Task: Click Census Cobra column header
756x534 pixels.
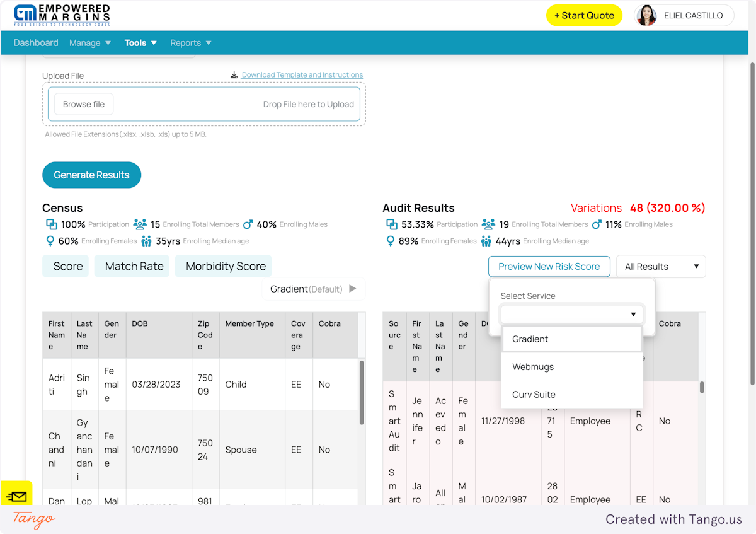Action: pyautogui.click(x=335, y=335)
